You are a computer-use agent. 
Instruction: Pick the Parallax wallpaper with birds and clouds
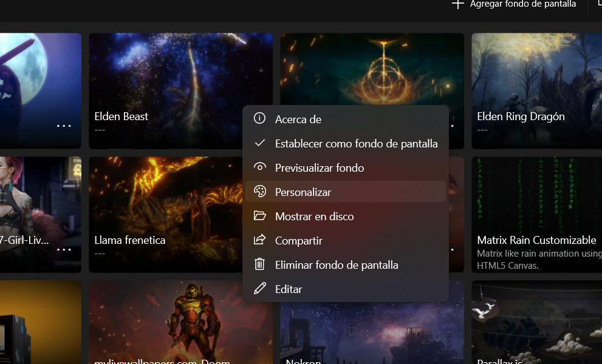point(537,322)
